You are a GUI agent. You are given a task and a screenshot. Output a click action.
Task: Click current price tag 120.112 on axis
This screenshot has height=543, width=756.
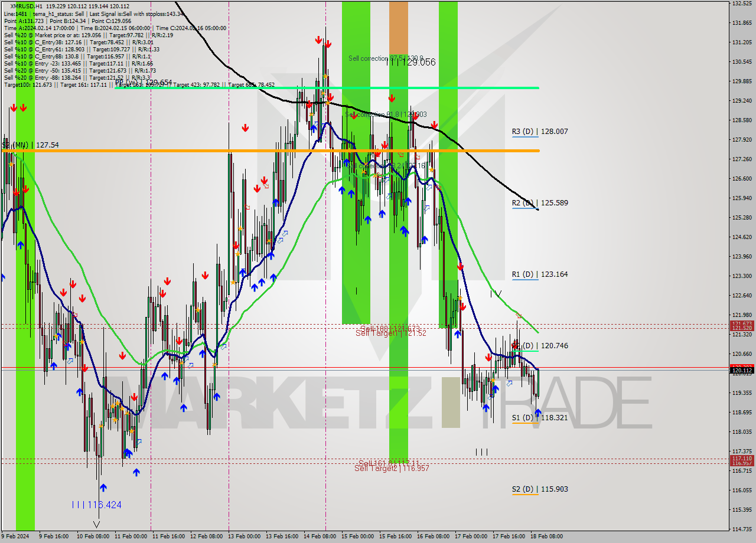point(742,371)
